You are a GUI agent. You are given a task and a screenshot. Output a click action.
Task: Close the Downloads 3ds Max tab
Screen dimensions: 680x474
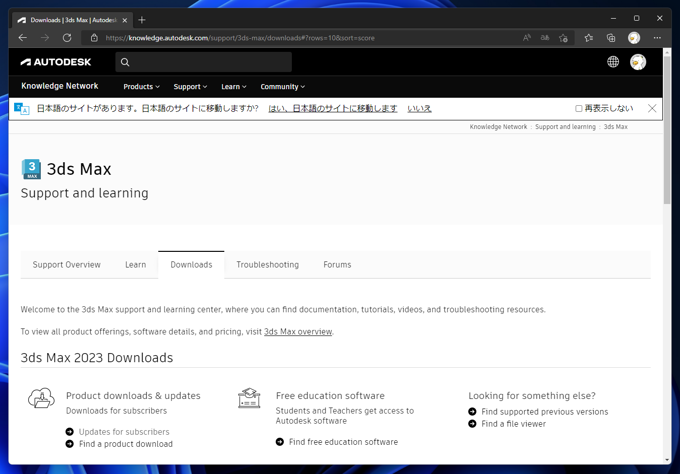[x=124, y=20]
